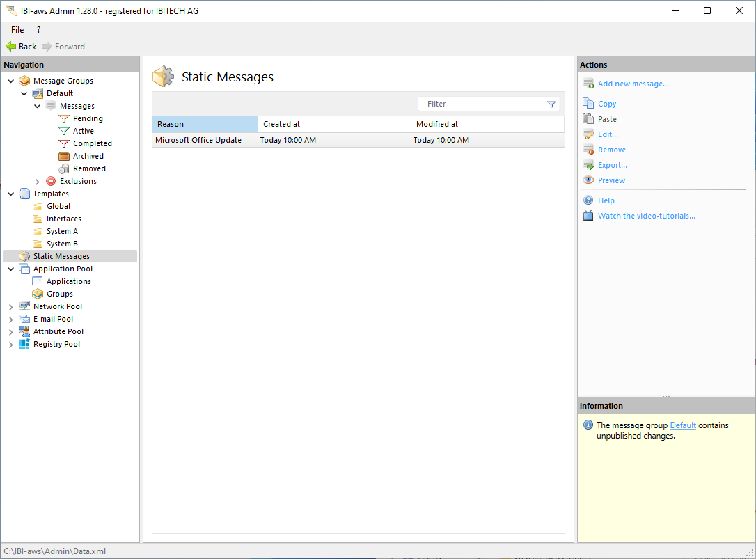Sort by the Created at column header
Screen dimensions: 756x559
point(334,124)
